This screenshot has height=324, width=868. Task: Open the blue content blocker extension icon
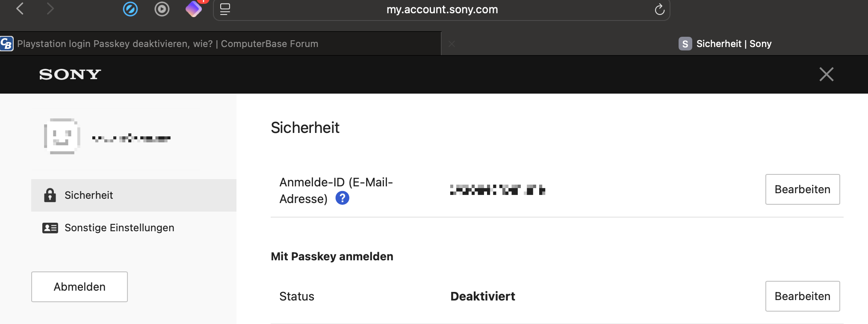(x=130, y=9)
